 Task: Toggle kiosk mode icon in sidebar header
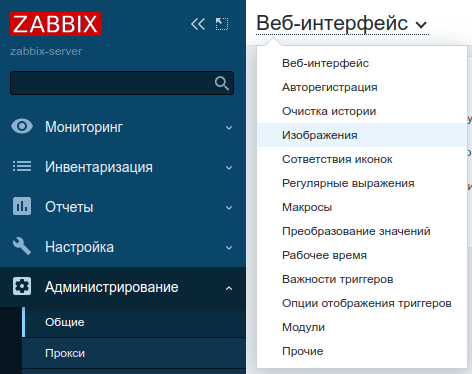(x=222, y=24)
